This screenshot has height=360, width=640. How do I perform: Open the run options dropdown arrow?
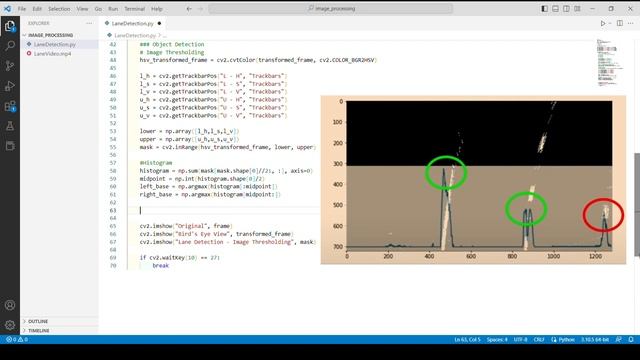610,23
